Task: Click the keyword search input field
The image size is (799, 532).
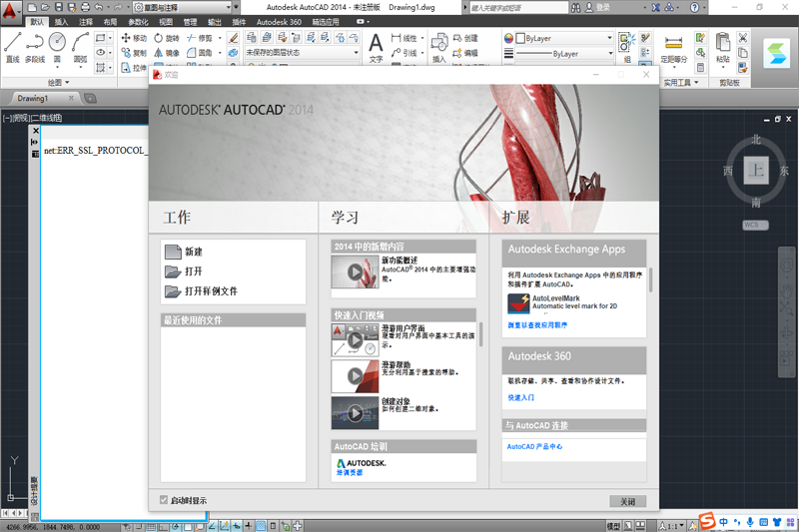Action: pyautogui.click(x=517, y=8)
